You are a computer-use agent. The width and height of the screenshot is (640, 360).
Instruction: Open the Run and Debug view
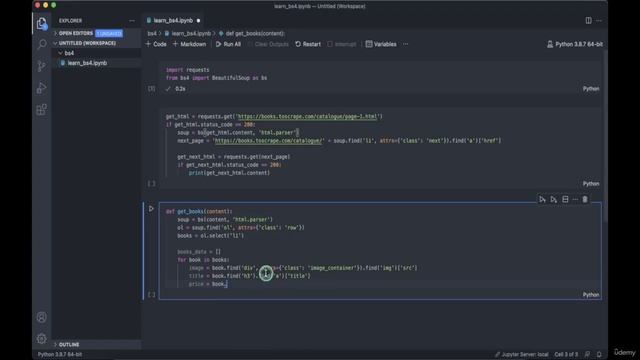tap(42, 88)
